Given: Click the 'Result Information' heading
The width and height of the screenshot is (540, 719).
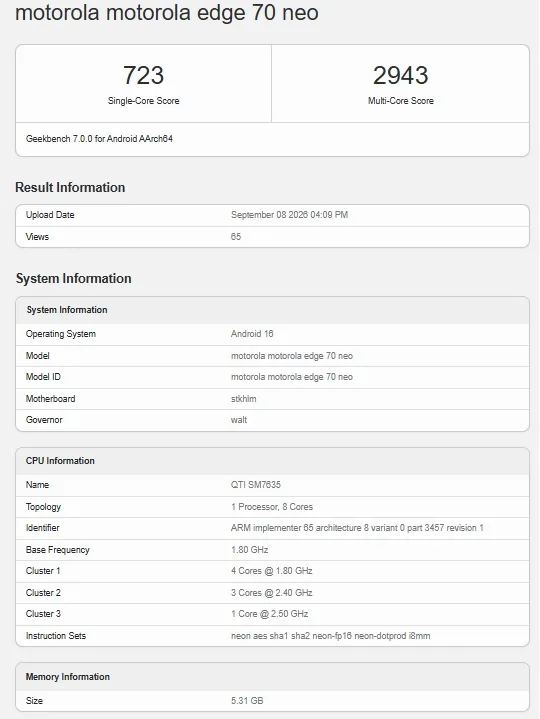Looking at the screenshot, I should point(70,187).
